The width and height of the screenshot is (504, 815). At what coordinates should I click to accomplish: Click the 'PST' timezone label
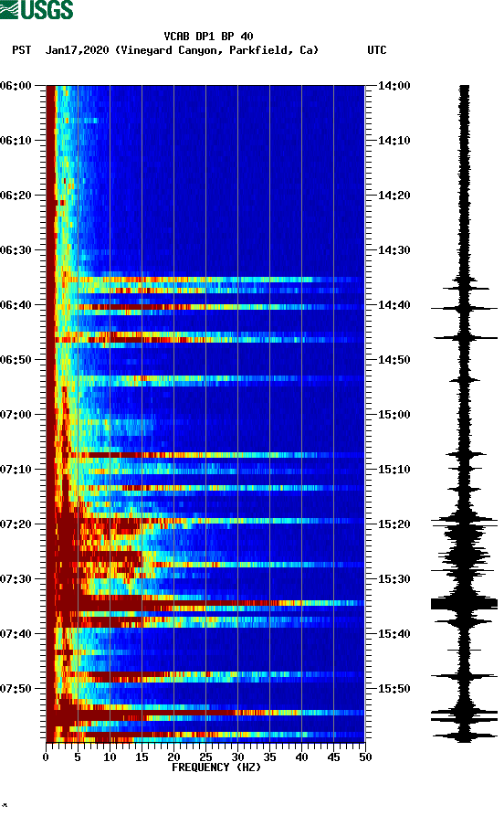(x=22, y=50)
